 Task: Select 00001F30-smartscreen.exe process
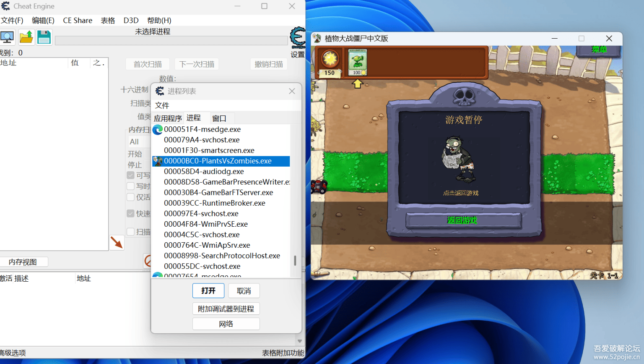(x=221, y=151)
